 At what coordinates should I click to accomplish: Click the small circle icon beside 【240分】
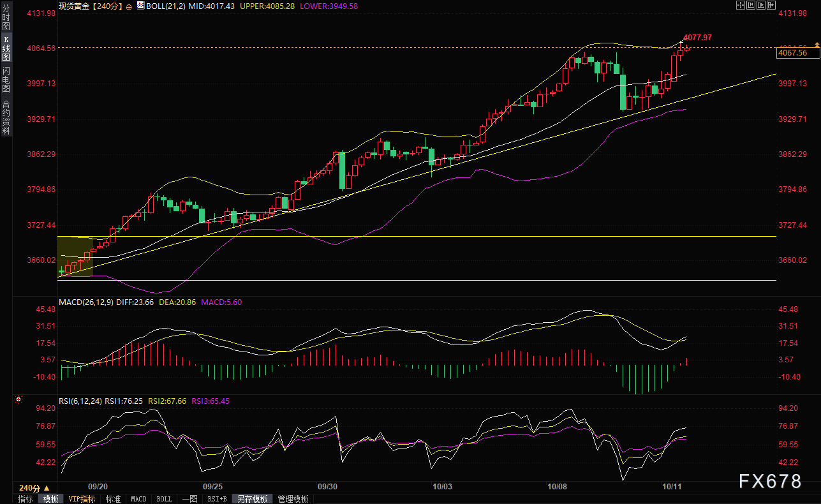129,6
